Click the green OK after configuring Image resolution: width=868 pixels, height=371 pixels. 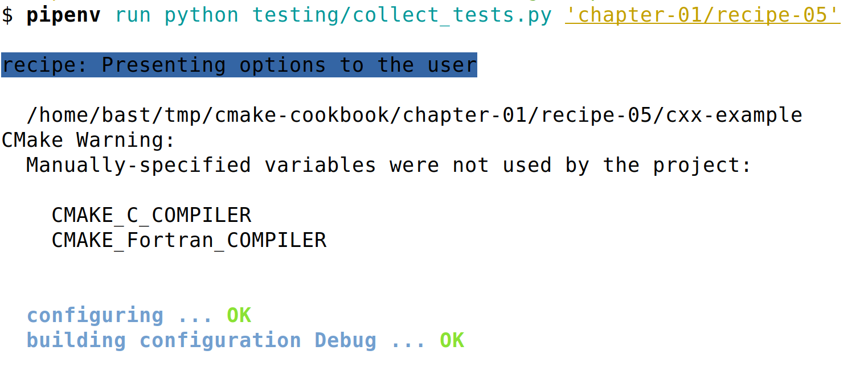click(239, 315)
